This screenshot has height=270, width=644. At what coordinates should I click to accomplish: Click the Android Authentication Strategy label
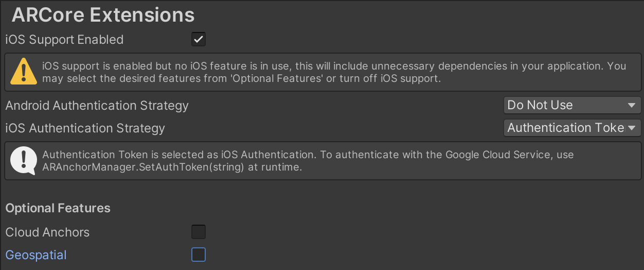tap(97, 106)
